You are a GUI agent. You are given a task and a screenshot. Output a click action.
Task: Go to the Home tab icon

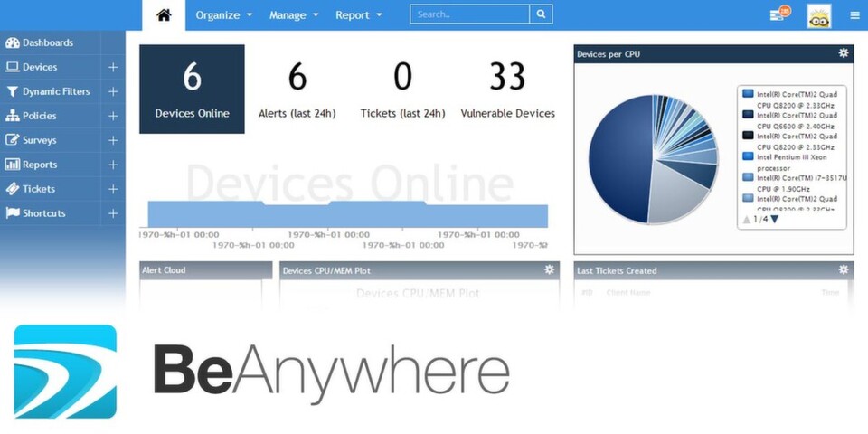tap(164, 15)
